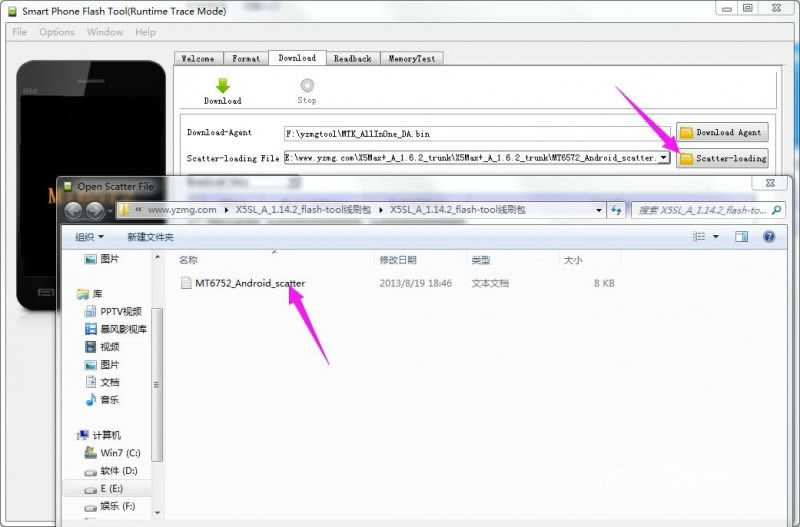Sort by the 修改日期 column header
The height and width of the screenshot is (527, 800).
[x=397, y=260]
